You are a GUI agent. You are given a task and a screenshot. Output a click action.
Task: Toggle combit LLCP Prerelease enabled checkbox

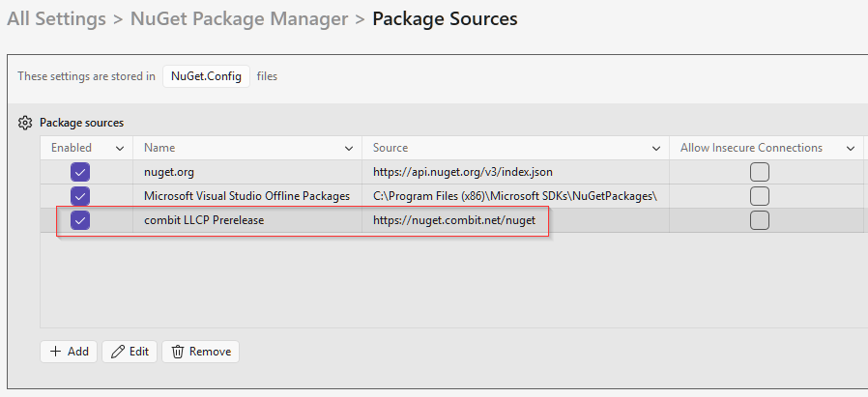80,220
